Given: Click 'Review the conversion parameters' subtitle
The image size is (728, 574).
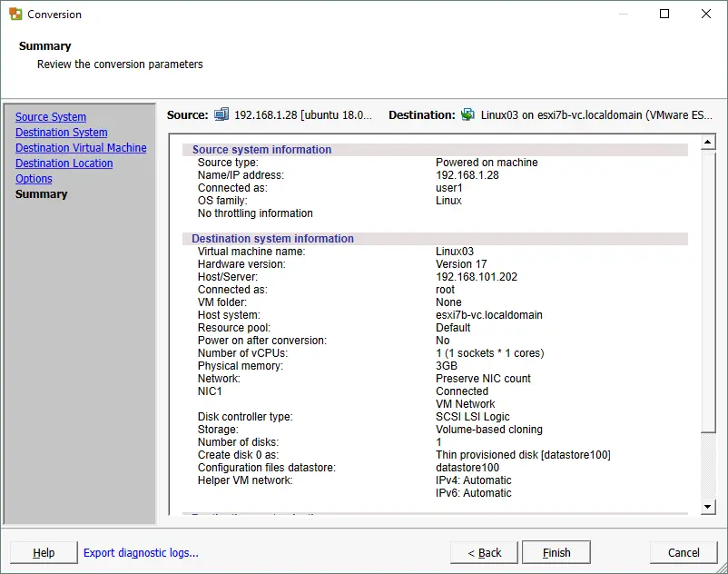Looking at the screenshot, I should pos(120,64).
